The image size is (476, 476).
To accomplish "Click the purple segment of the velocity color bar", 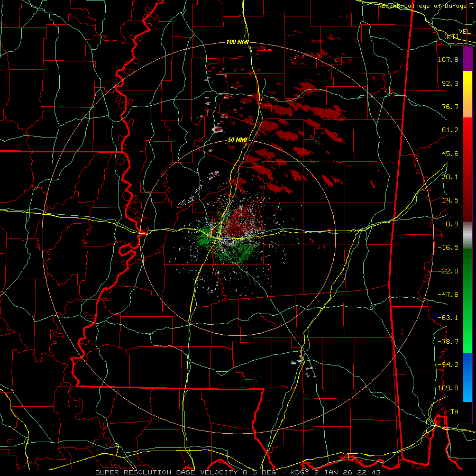I will coord(467,59).
